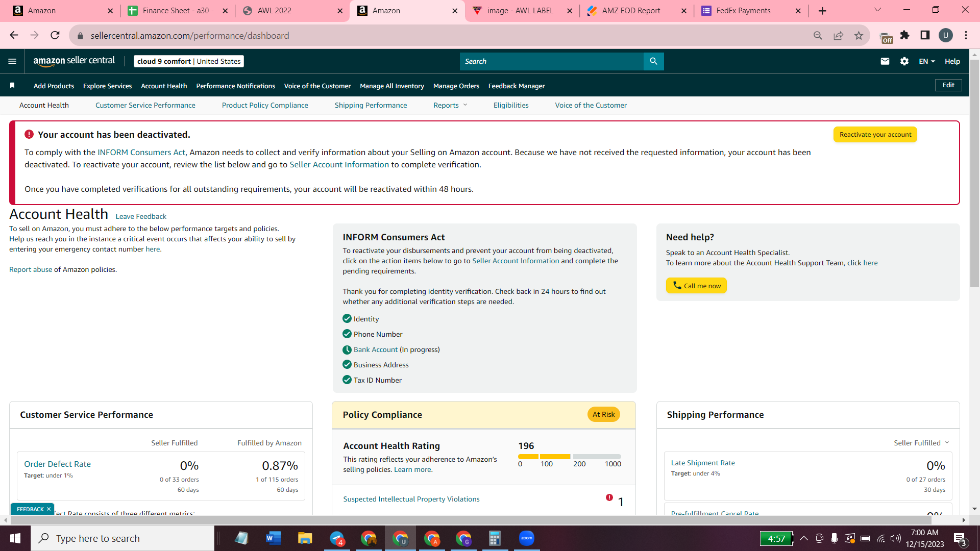Screen dimensions: 980x551
Task: Click the Edit button in the nav bar
Action: tap(948, 85)
